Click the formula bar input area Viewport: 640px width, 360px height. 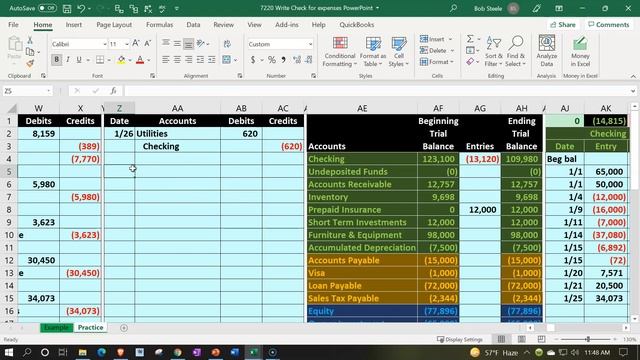(378, 91)
